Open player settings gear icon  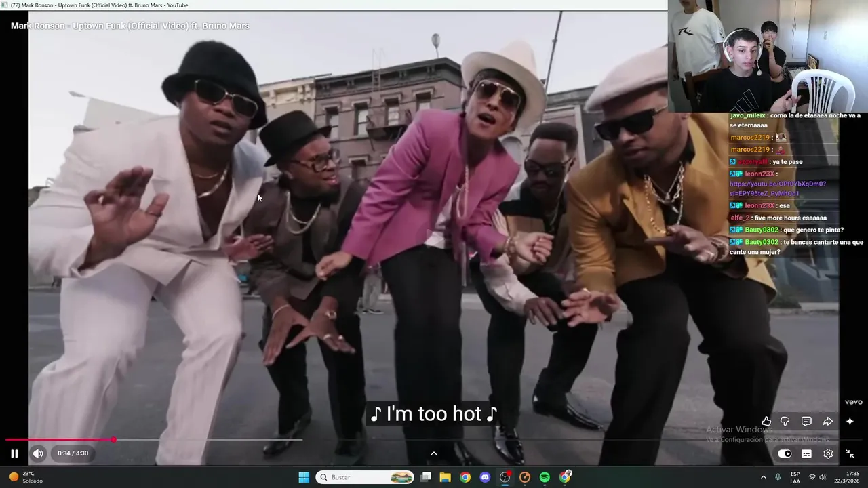coord(828,453)
